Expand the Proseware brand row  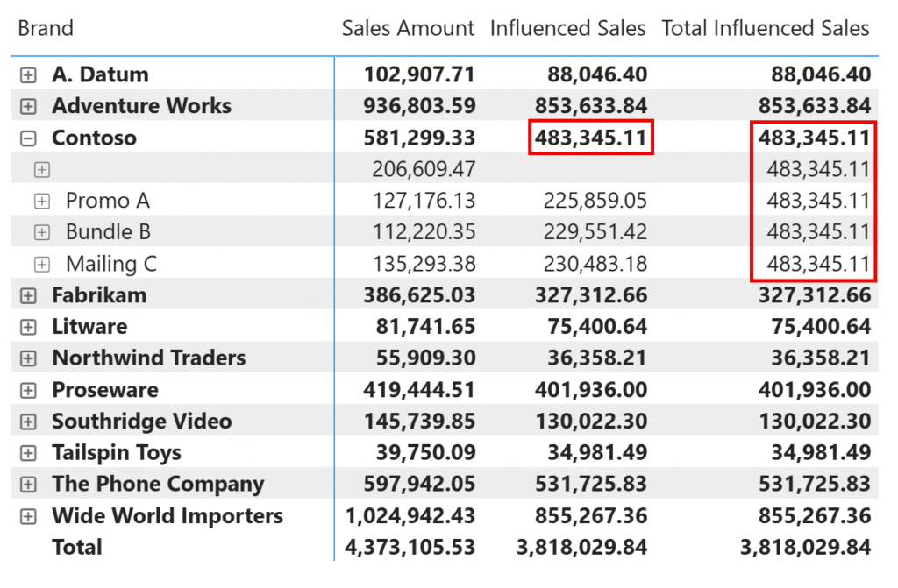click(28, 391)
